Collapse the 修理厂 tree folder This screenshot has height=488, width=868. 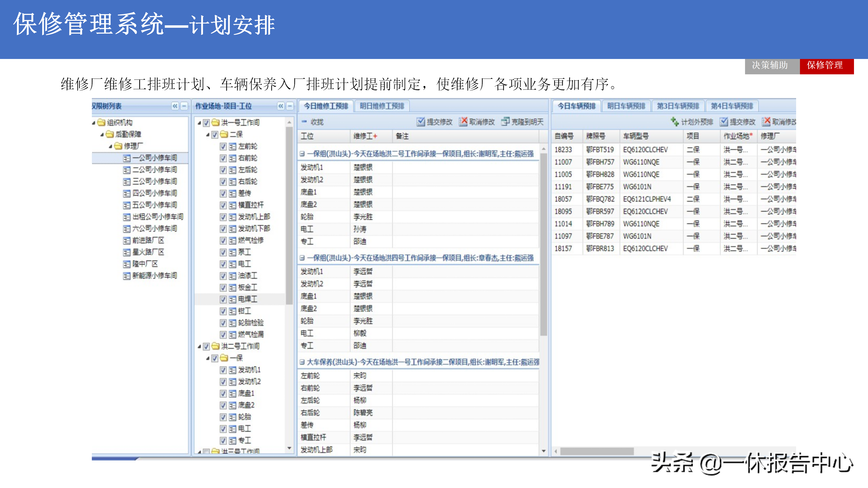pyautogui.click(x=110, y=146)
